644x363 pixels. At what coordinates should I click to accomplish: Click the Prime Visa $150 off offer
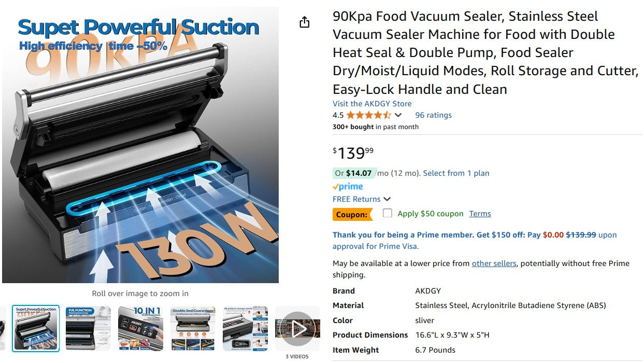[436, 235]
